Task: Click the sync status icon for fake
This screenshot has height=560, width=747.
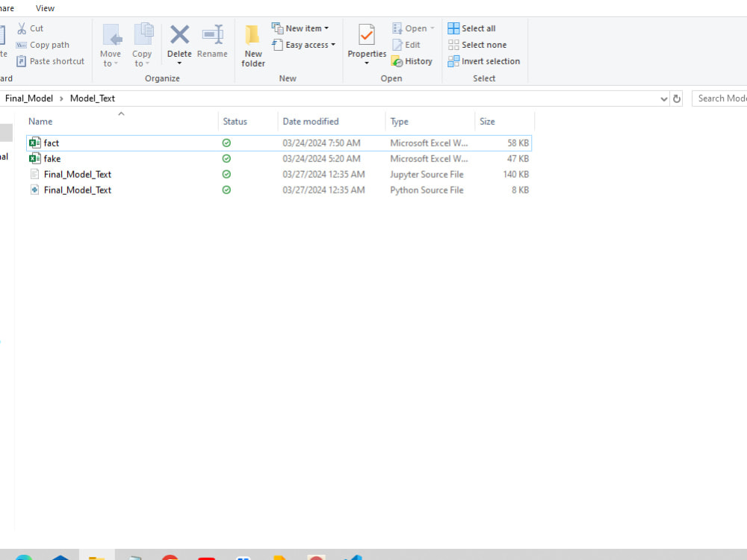Action: click(x=227, y=158)
